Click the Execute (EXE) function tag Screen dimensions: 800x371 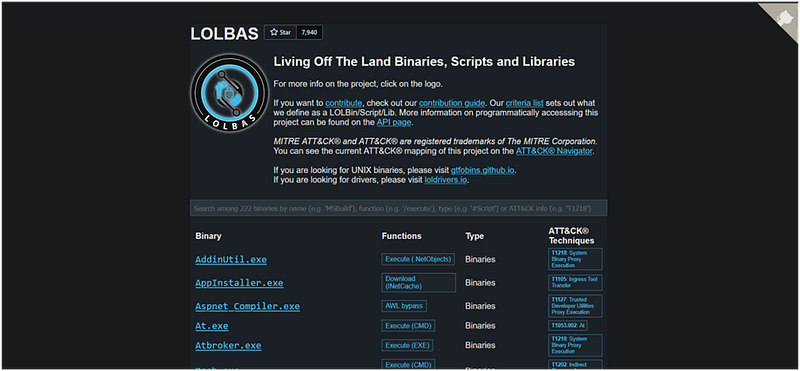[407, 345]
